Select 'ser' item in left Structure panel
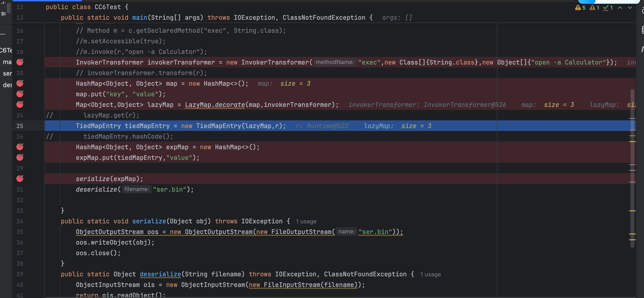 (7, 73)
